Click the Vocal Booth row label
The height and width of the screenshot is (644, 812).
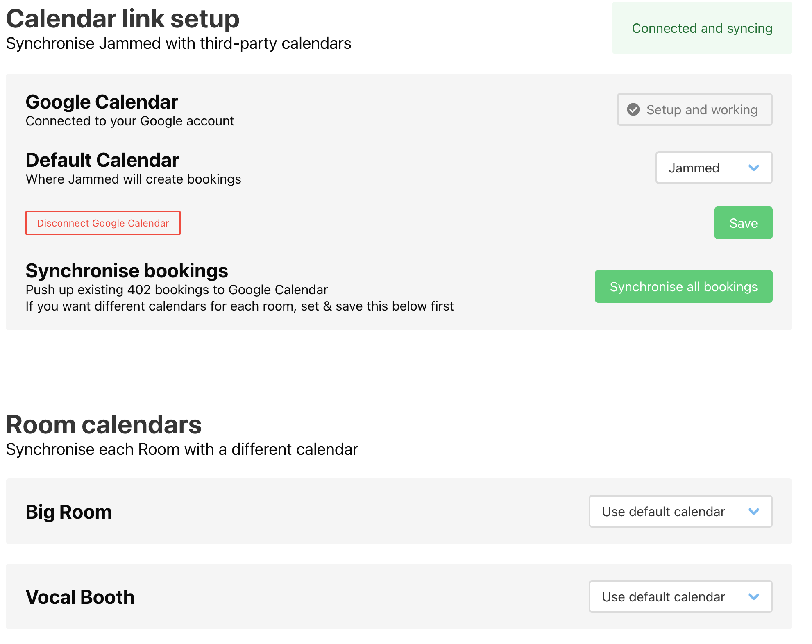(x=80, y=597)
